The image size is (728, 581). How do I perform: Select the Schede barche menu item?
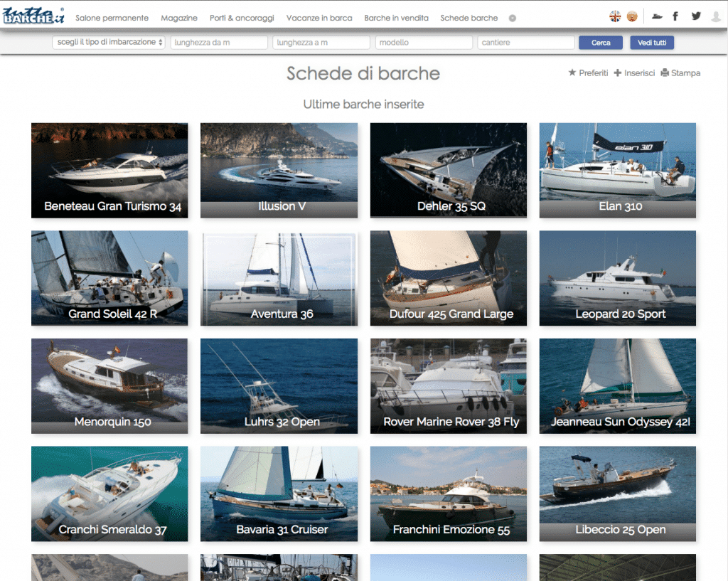pos(469,18)
